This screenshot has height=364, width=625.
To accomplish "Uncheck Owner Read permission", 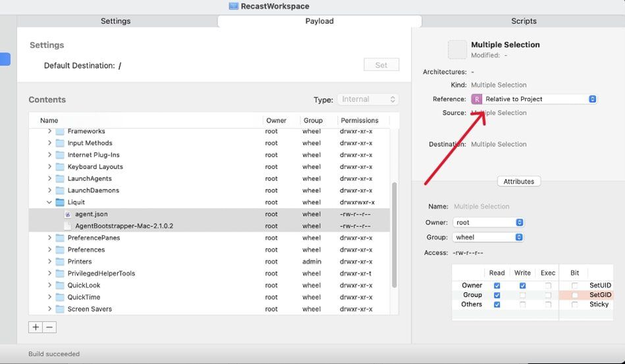I will [497, 286].
